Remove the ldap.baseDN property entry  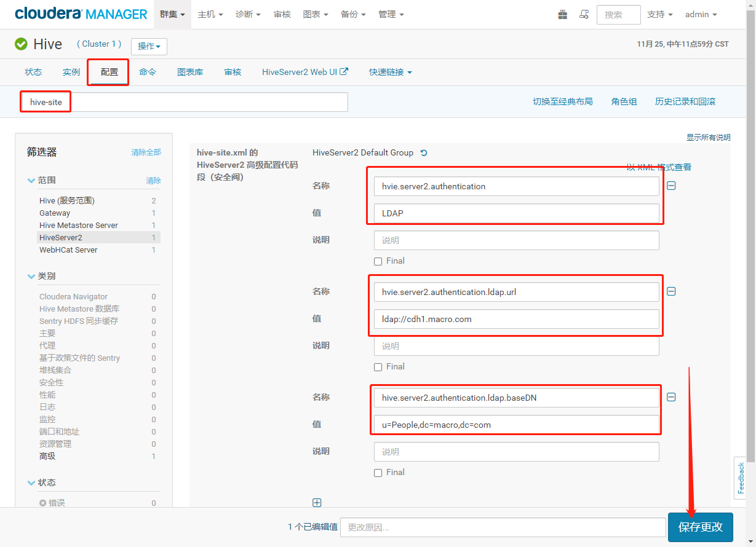pos(671,397)
